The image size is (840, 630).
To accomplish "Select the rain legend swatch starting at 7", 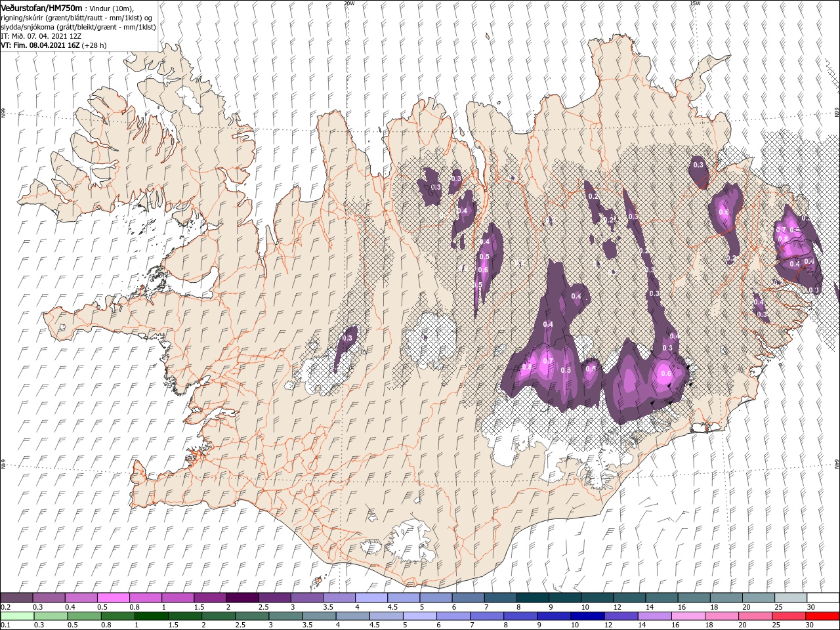I will 486,616.
